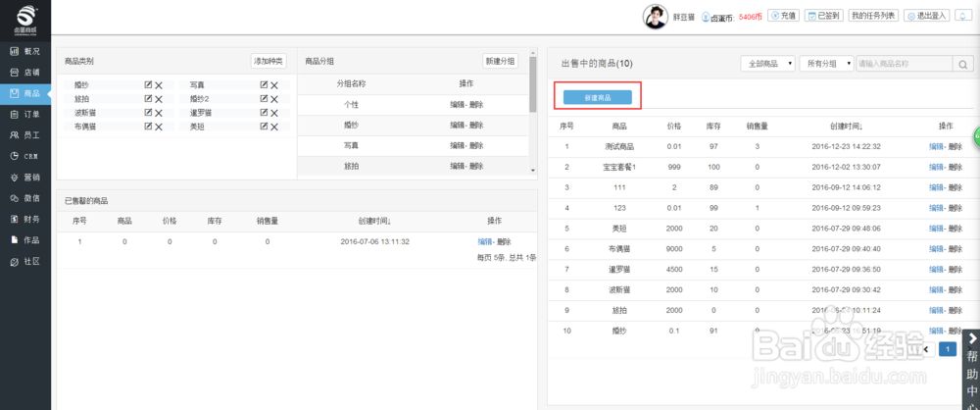Click the magnifier search icon button
The height and width of the screenshot is (410, 980).
click(x=962, y=63)
